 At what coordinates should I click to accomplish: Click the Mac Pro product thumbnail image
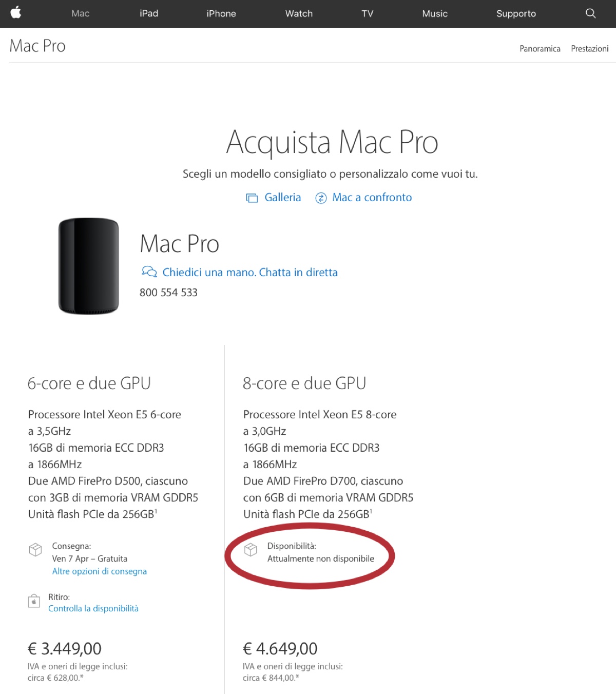pyautogui.click(x=89, y=266)
